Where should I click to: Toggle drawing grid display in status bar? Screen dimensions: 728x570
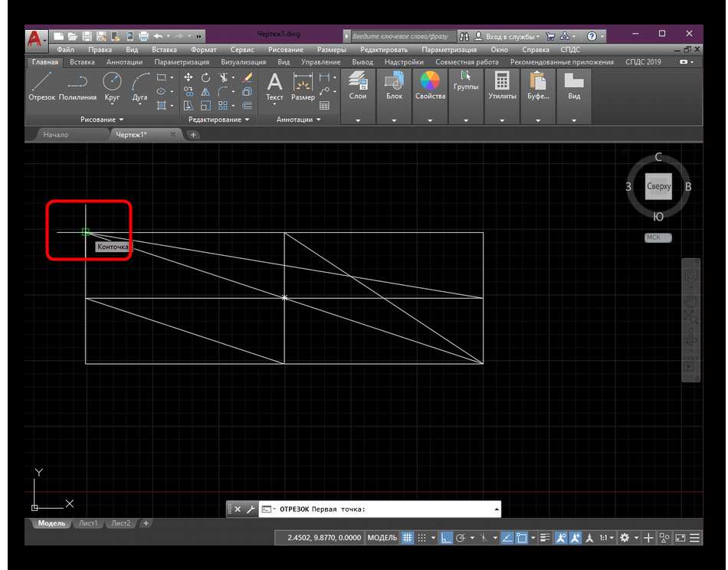(408, 538)
